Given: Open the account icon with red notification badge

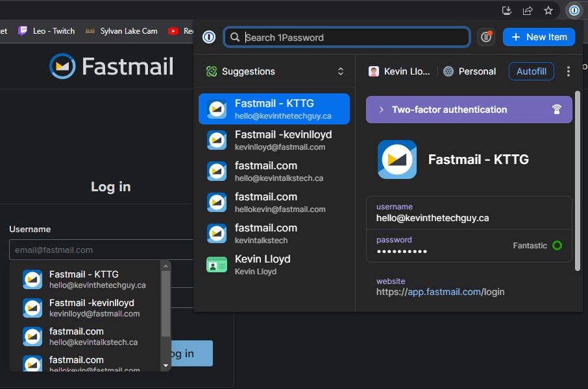Looking at the screenshot, I should [486, 37].
